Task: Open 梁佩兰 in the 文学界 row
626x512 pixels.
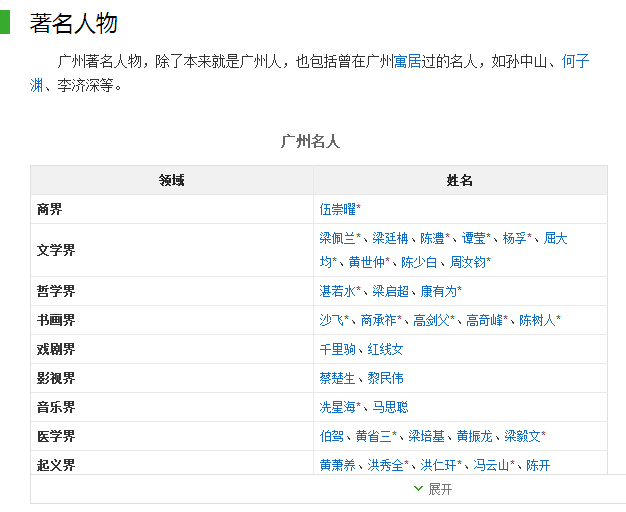Action: pos(337,238)
